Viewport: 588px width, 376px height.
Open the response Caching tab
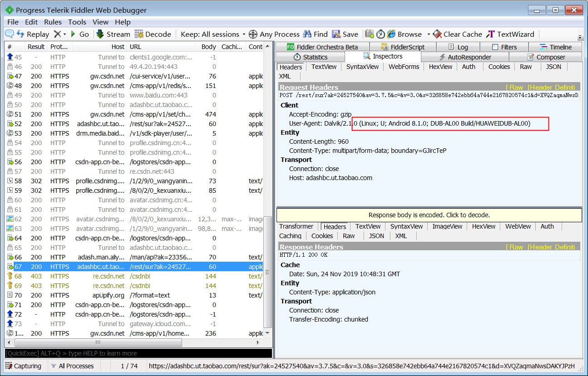point(290,236)
